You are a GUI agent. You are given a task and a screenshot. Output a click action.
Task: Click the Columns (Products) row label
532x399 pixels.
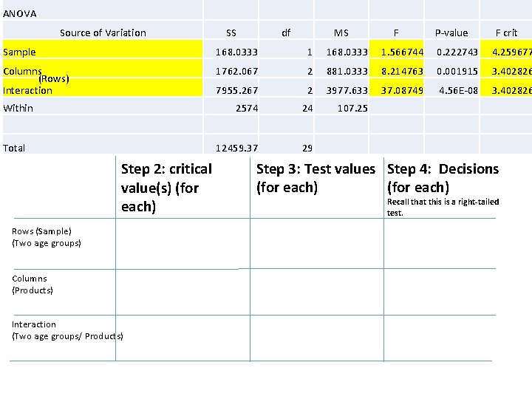[x=33, y=284]
